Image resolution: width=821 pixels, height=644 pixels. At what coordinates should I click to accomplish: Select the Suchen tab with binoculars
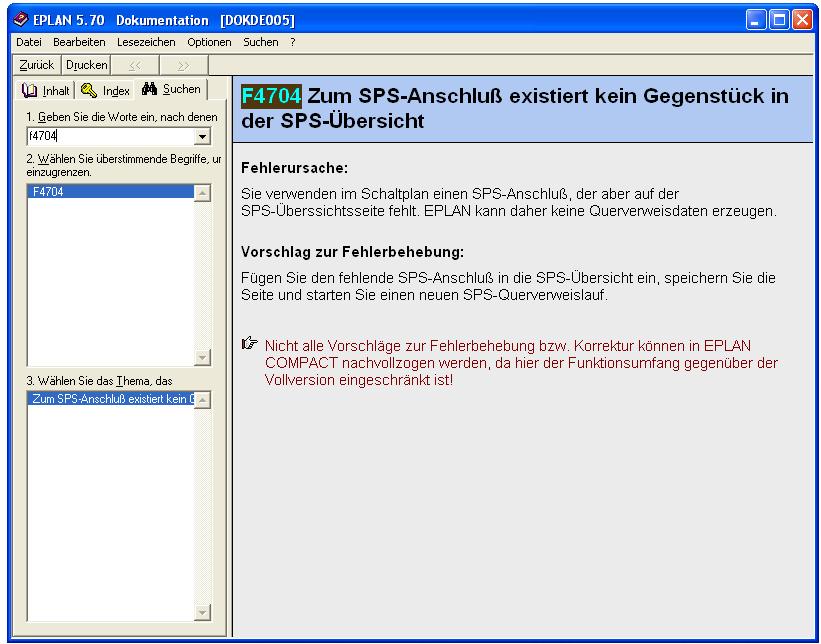171,89
